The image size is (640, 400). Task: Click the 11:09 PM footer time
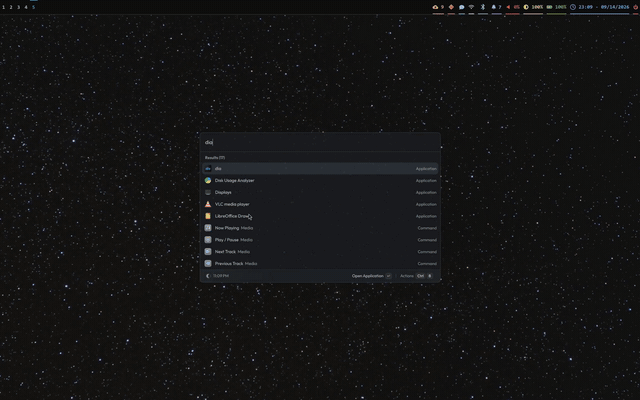(221, 276)
